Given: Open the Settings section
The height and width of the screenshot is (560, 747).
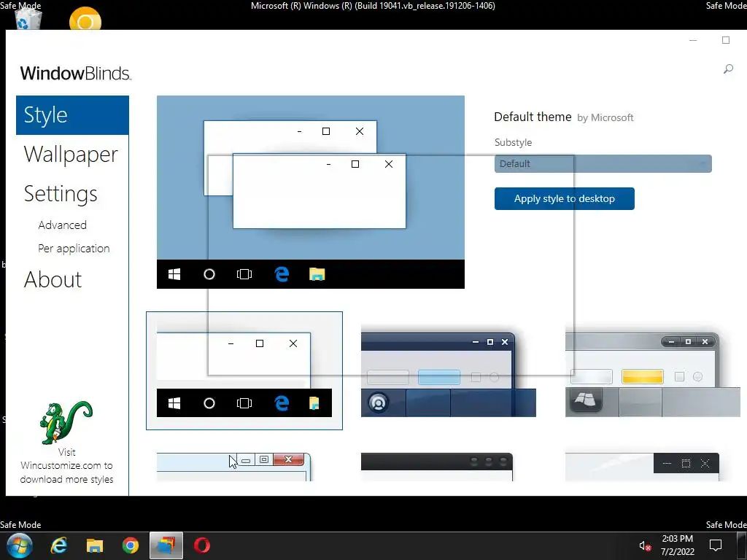Looking at the screenshot, I should [x=61, y=194].
